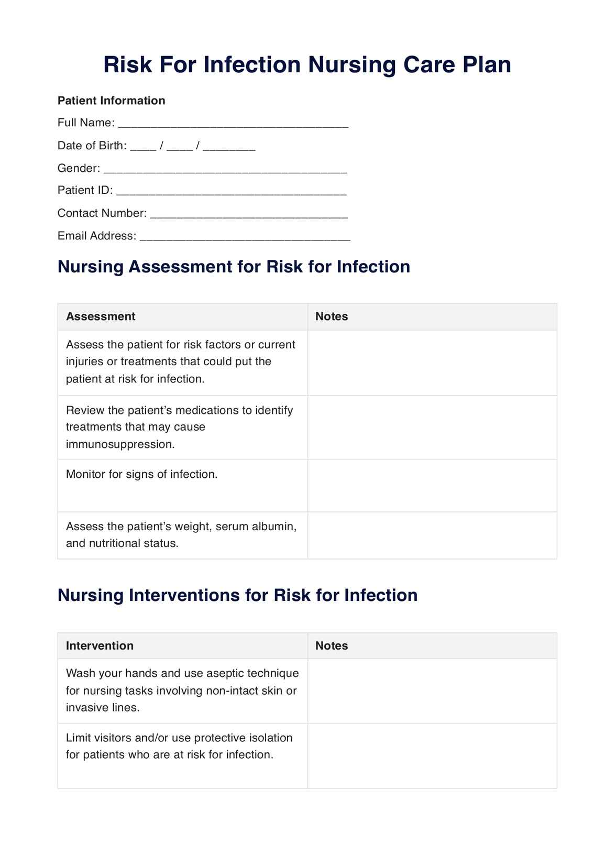The width and height of the screenshot is (616, 854).
Task: Click Notes cell beside serum albumin assessment
Action: tap(432, 535)
